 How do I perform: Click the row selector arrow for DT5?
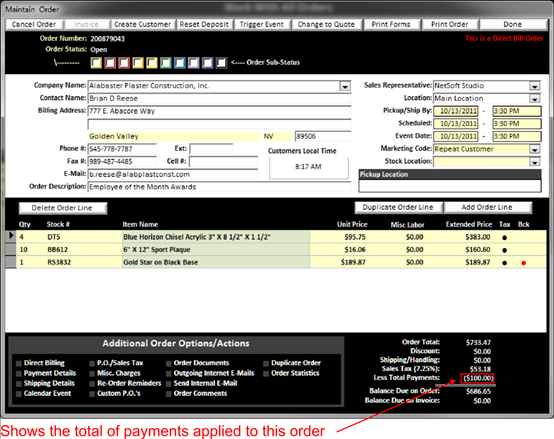click(11, 236)
